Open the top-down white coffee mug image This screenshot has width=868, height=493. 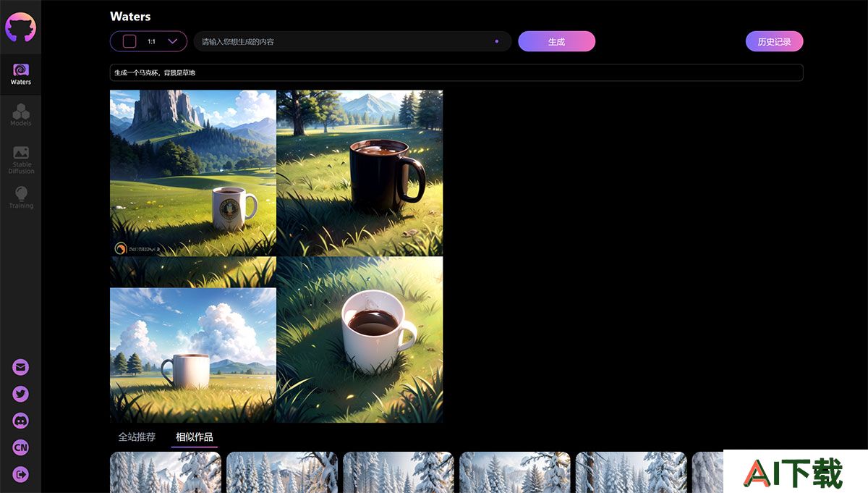pos(359,340)
